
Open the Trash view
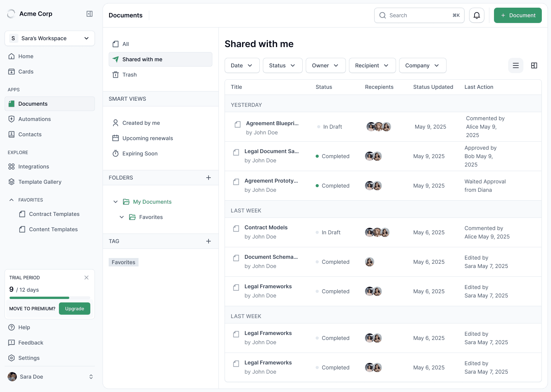[x=160, y=75]
